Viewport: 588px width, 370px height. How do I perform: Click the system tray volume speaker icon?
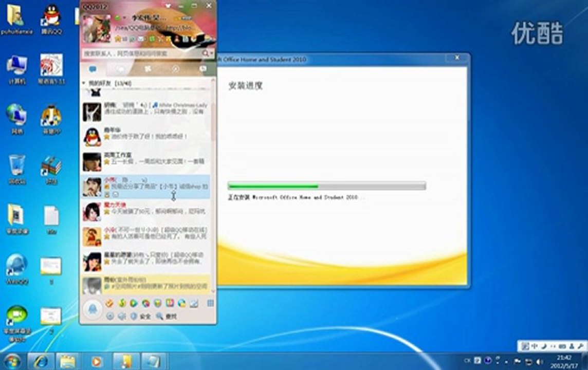pos(540,361)
